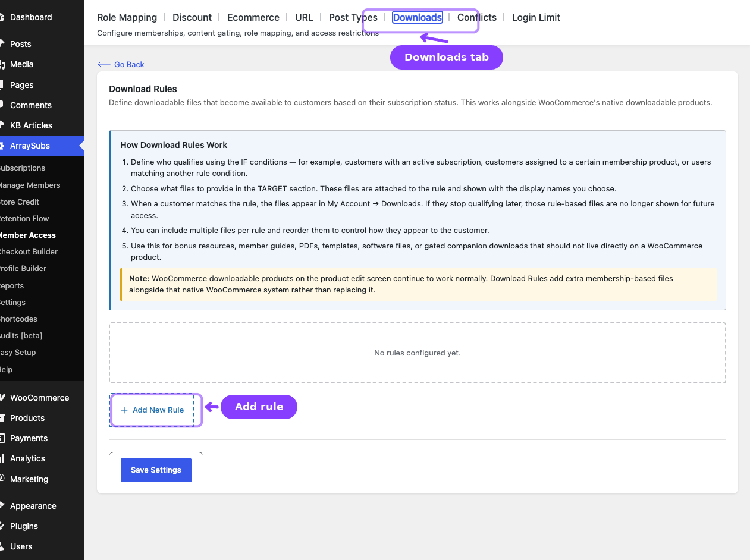The width and height of the screenshot is (750, 560).
Task: Click the left arrow icon beside Go Back
Action: click(x=104, y=64)
